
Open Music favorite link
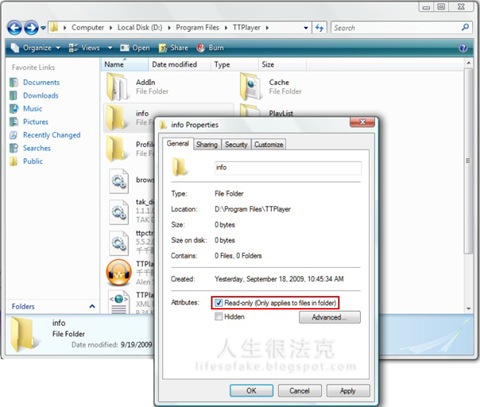(32, 108)
